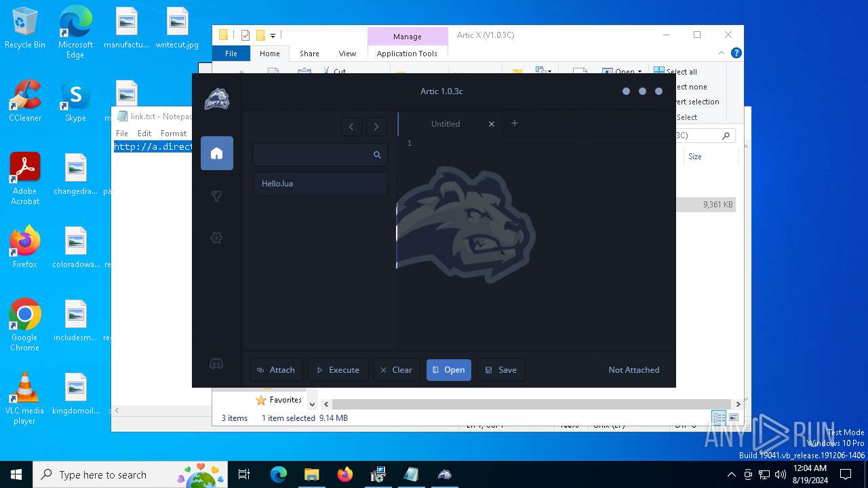
Task: Switch Explorer to details view icon
Action: coord(719,418)
